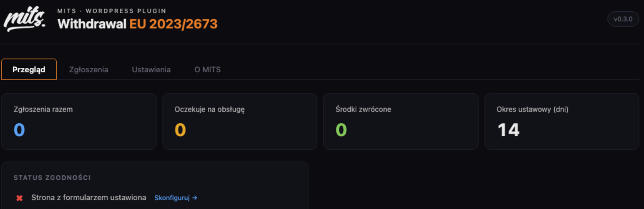Click the number 14 statutory period value
The width and height of the screenshot is (644, 209).
508,130
